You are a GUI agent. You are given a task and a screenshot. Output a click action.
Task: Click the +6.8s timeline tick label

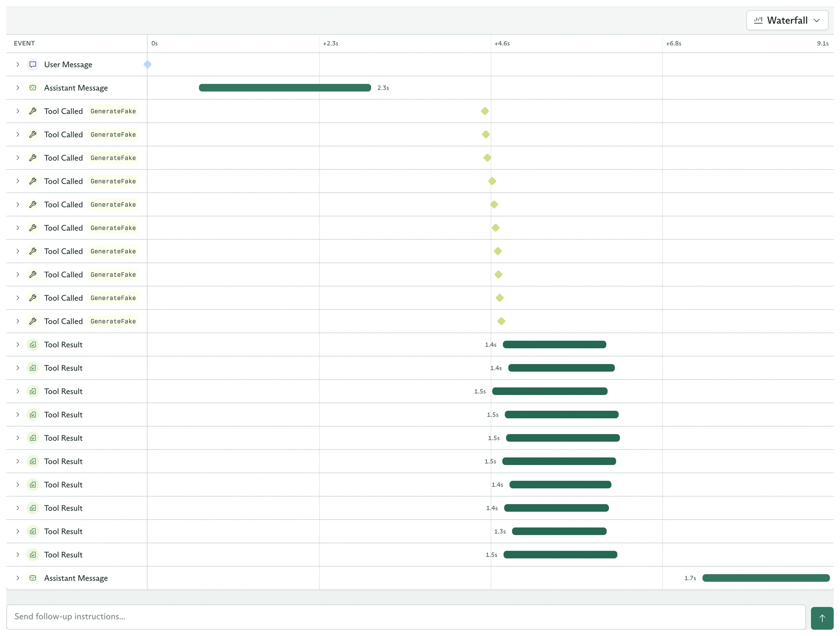pyautogui.click(x=674, y=43)
